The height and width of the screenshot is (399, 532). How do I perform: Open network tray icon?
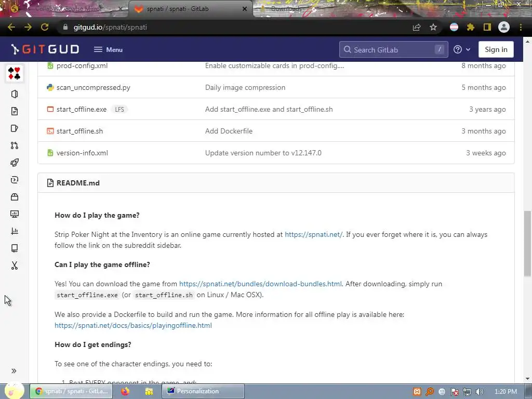(x=467, y=392)
